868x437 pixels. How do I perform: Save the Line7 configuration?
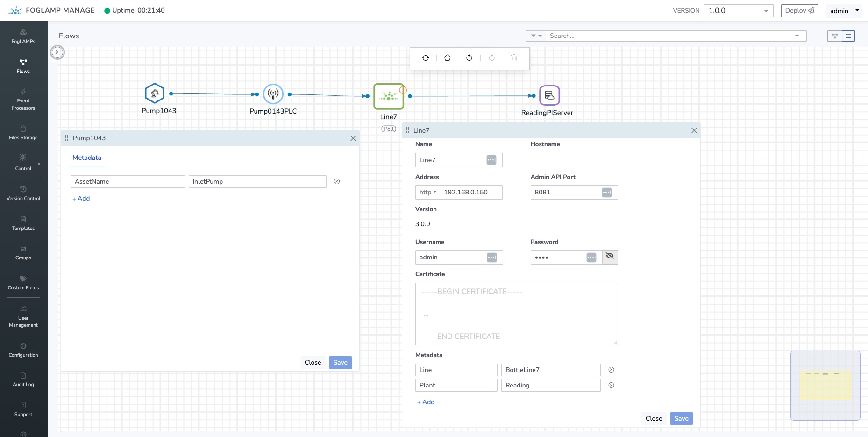681,418
